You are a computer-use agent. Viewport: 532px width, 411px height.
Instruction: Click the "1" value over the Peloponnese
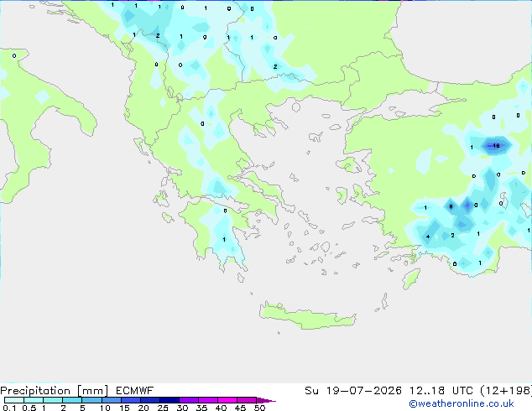tap(224, 239)
